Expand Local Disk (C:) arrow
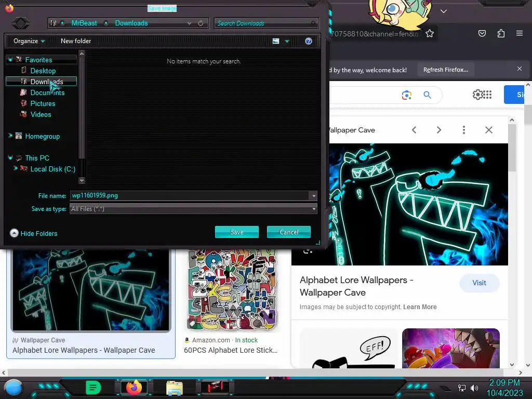The height and width of the screenshot is (399, 532). click(x=15, y=168)
